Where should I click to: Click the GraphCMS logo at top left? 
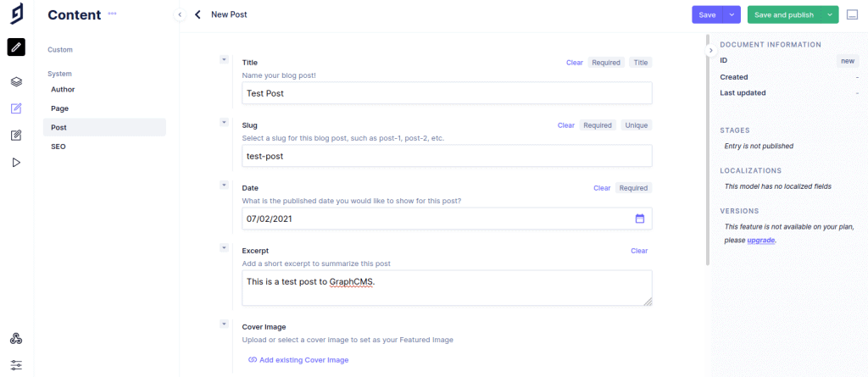pyautogui.click(x=17, y=14)
